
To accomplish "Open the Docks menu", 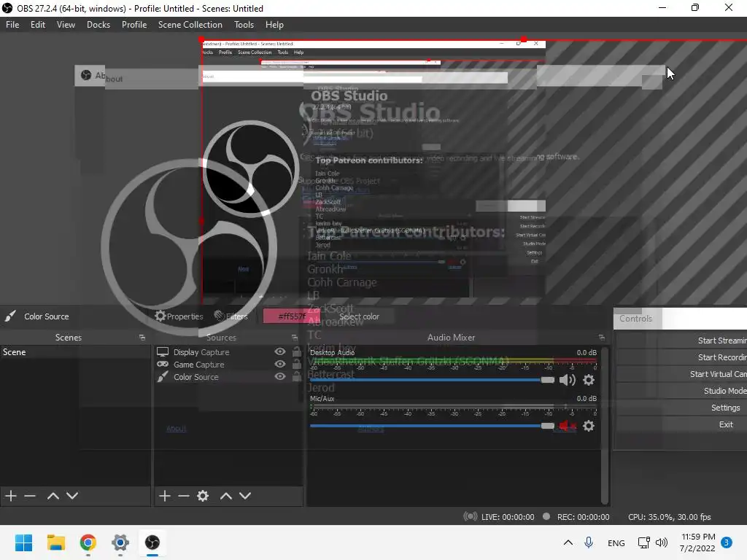I will (x=98, y=25).
